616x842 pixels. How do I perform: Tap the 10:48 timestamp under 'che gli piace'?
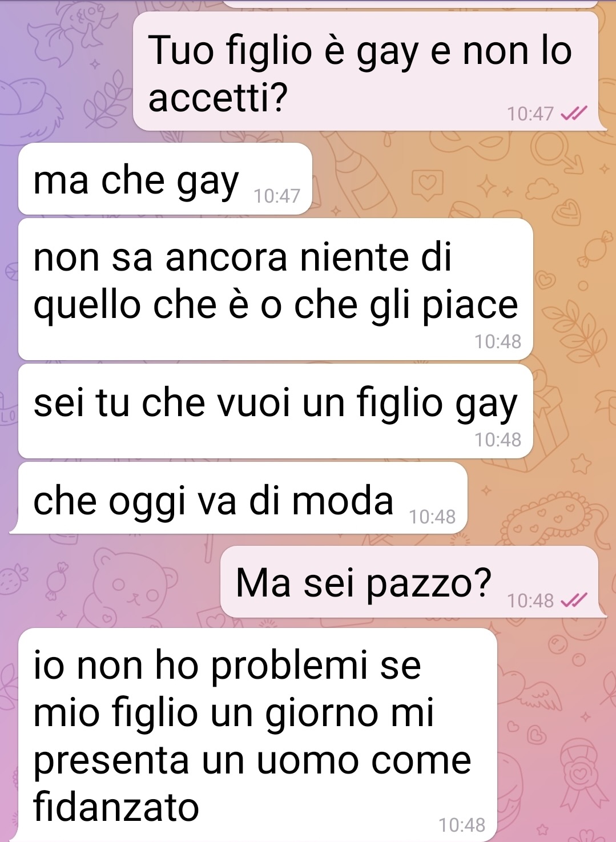tap(497, 341)
